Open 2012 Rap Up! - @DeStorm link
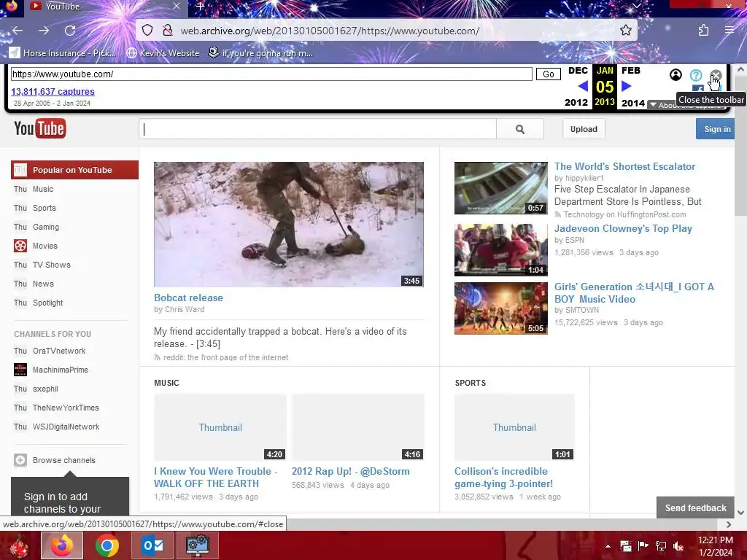747x560 pixels. pos(351,472)
